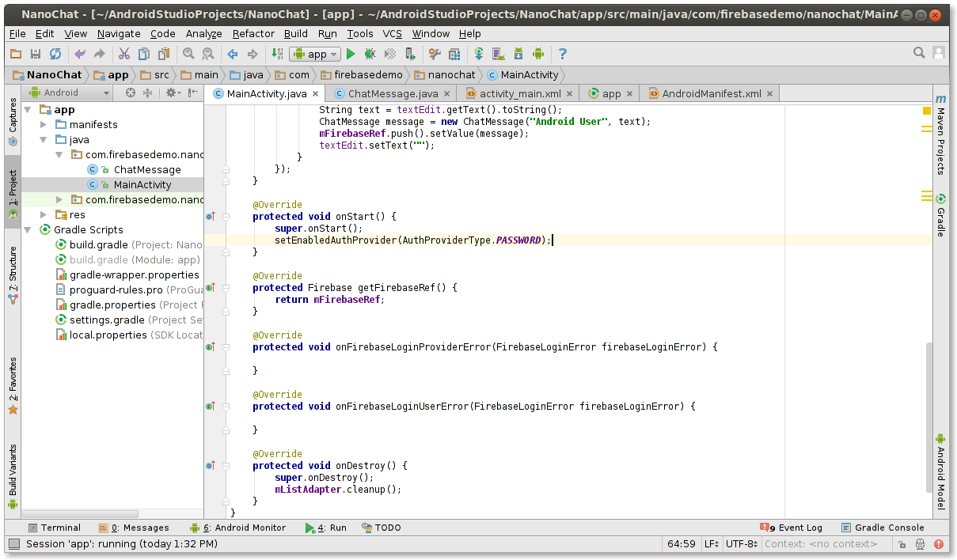The height and width of the screenshot is (560, 957).
Task: Hide the project panel side icon
Action: tap(194, 93)
